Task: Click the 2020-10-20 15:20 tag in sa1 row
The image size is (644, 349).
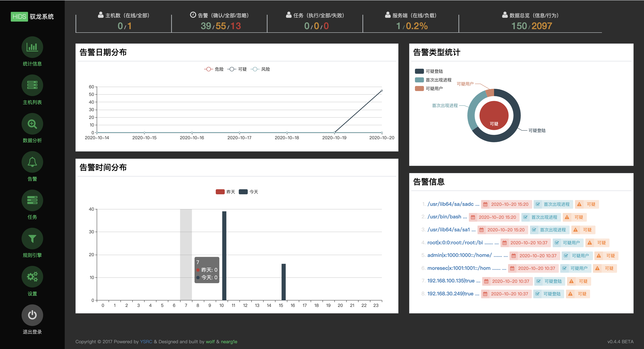Action: click(503, 230)
